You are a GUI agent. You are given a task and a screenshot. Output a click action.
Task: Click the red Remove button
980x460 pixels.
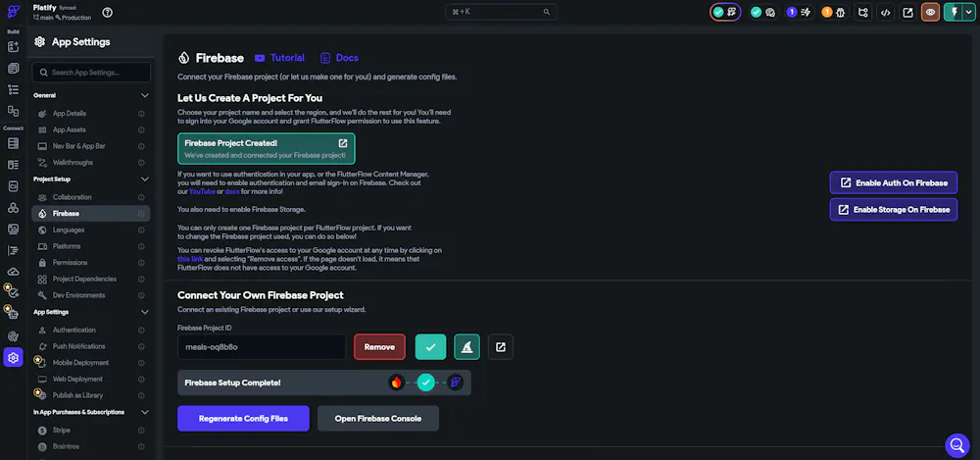pyautogui.click(x=379, y=347)
